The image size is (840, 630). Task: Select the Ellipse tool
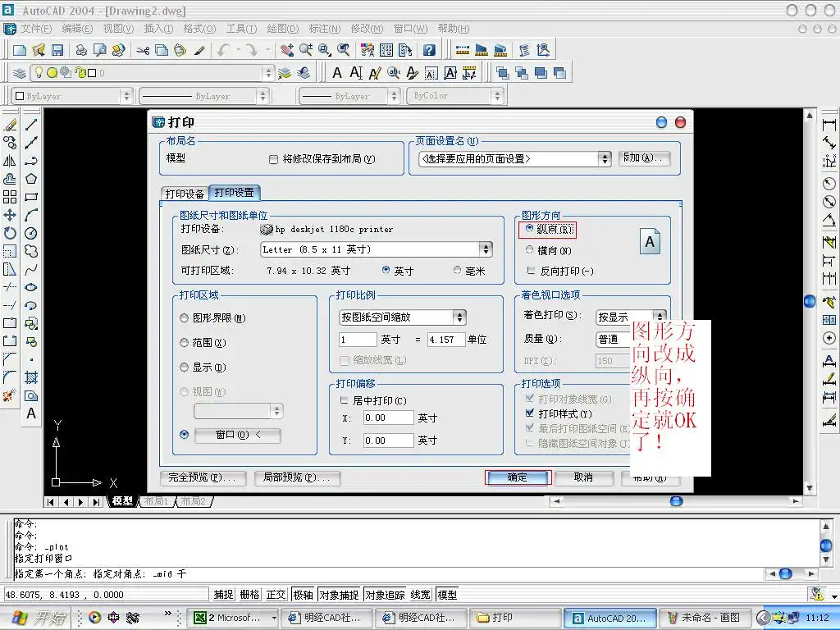tap(31, 287)
